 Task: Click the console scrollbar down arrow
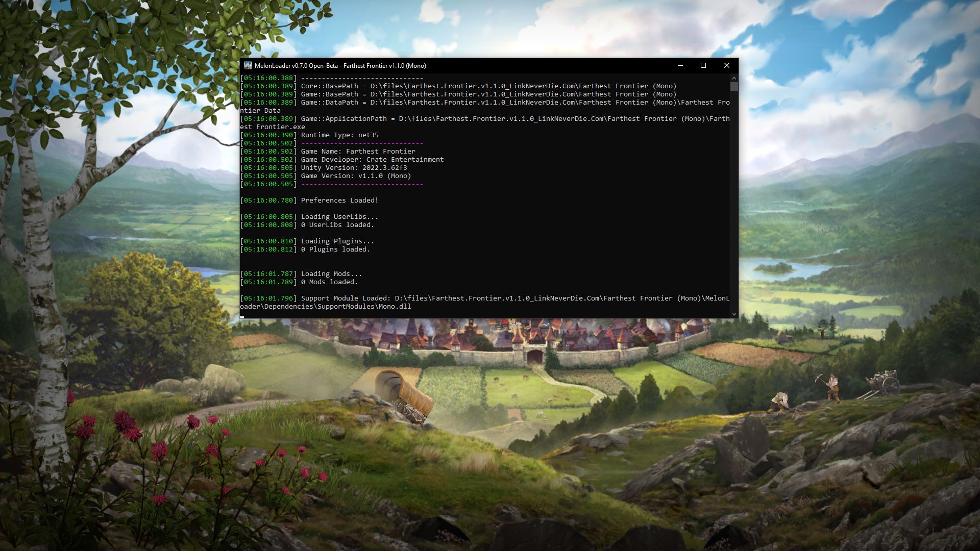click(734, 314)
